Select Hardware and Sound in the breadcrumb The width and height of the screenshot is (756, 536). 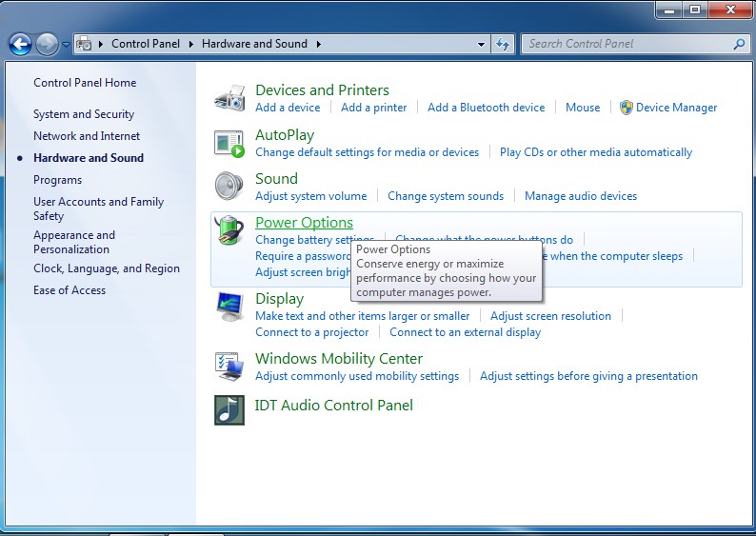pyautogui.click(x=254, y=44)
